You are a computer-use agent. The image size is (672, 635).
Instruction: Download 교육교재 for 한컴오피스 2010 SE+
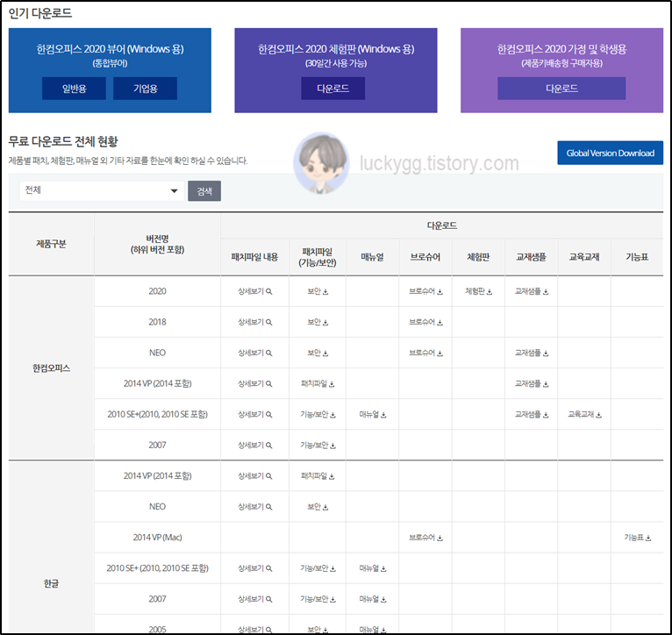click(x=584, y=415)
